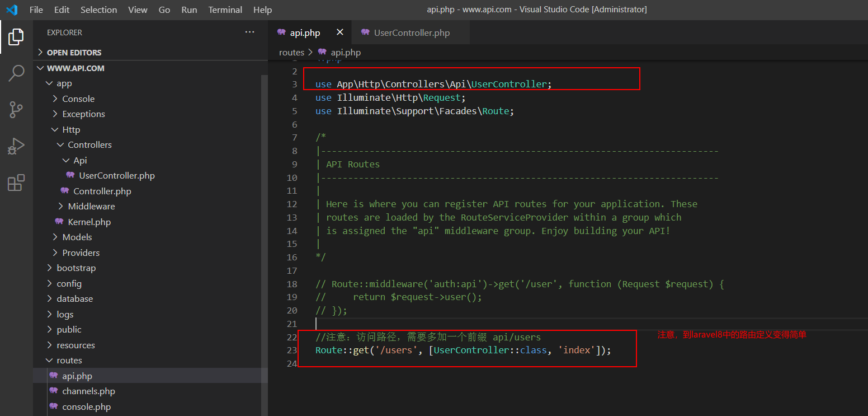The height and width of the screenshot is (416, 868).
Task: Expand the Exceptions folder
Action: click(55, 114)
